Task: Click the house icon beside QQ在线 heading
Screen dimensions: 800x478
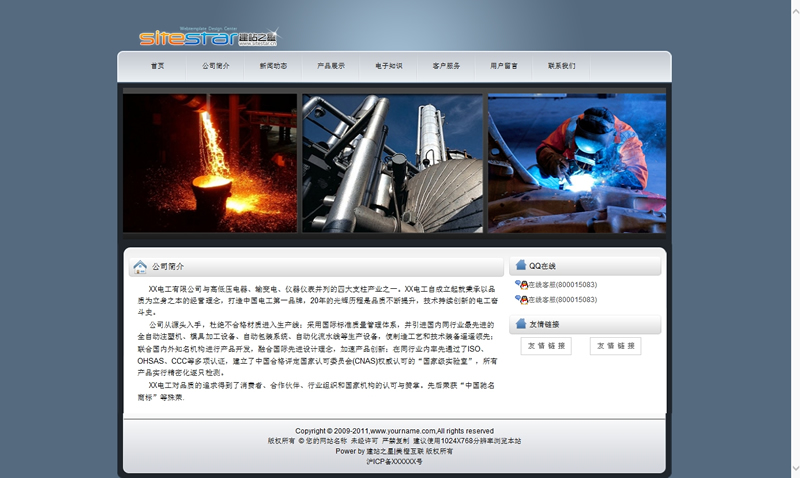Action: tap(520, 266)
